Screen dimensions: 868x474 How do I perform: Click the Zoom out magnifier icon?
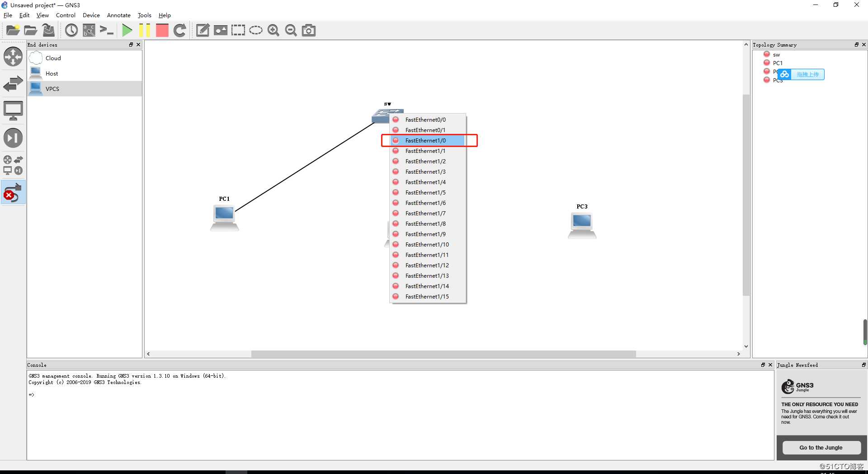[291, 30]
